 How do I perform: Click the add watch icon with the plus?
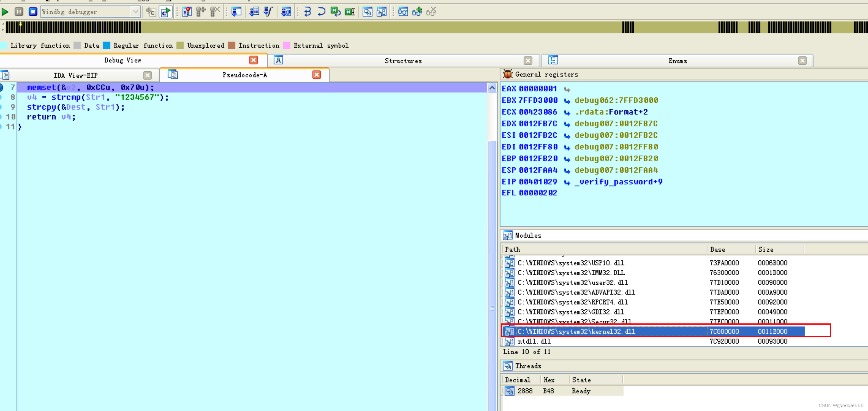point(417,12)
